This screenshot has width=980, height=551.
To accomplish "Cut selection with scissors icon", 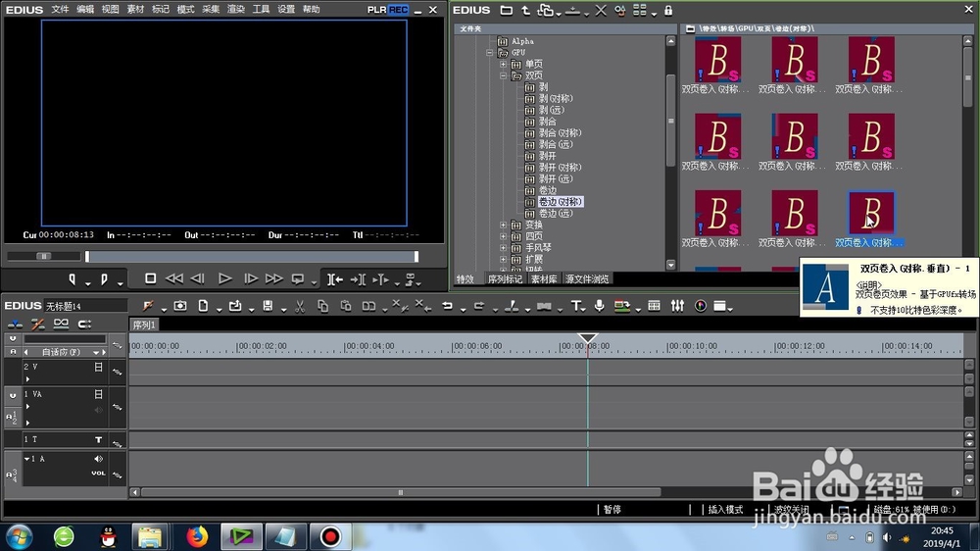I will [300, 306].
